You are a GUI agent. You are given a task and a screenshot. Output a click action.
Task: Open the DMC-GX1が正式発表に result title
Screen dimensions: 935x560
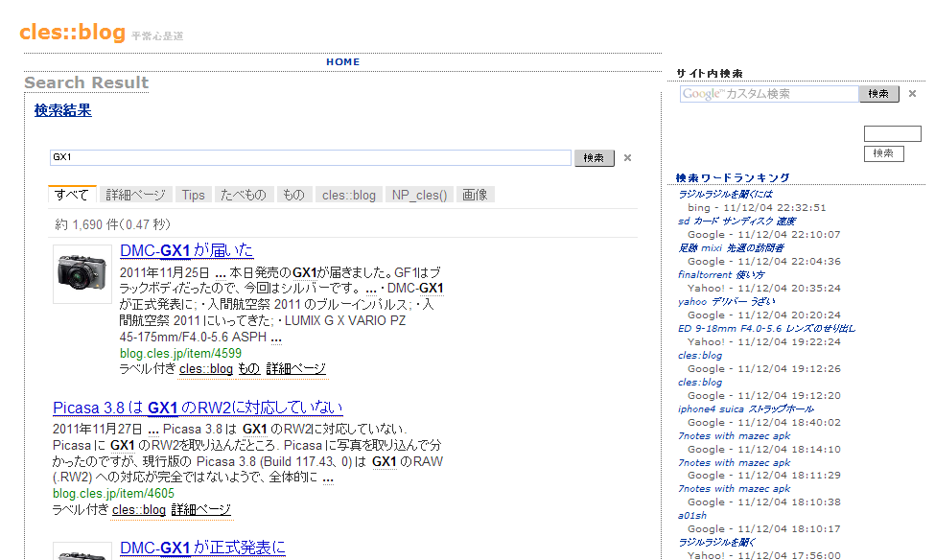click(x=202, y=548)
